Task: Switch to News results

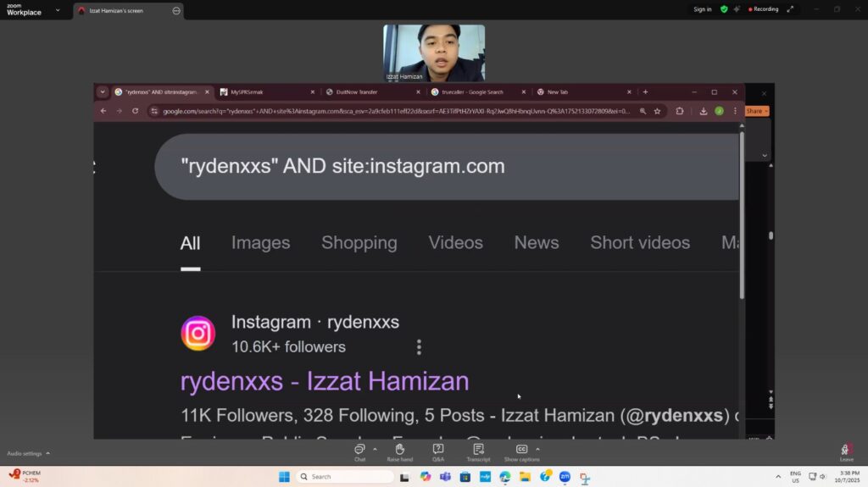Action: pos(537,242)
